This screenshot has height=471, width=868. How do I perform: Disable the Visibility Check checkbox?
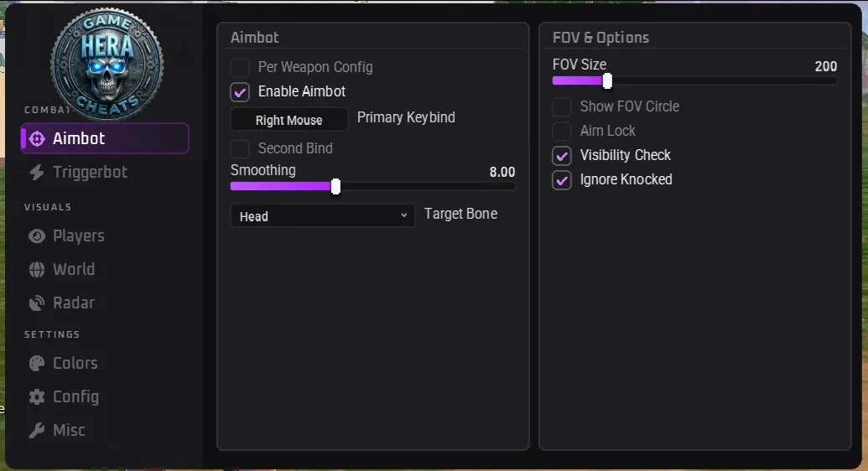(562, 156)
